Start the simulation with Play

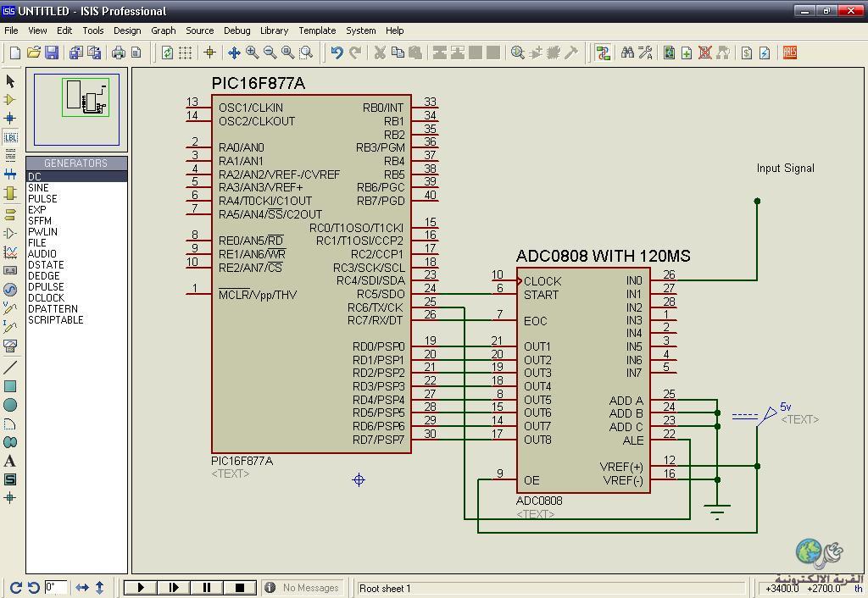(x=141, y=588)
